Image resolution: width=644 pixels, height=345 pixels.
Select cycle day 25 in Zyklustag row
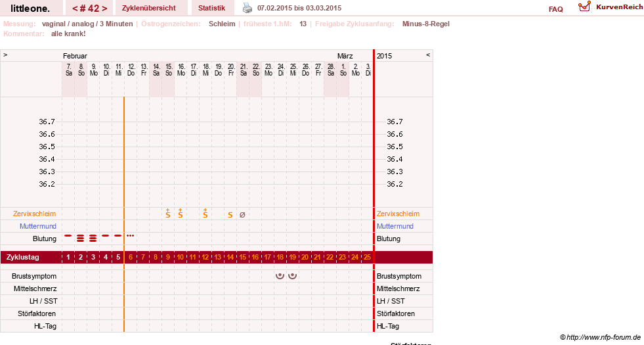[x=367, y=258]
